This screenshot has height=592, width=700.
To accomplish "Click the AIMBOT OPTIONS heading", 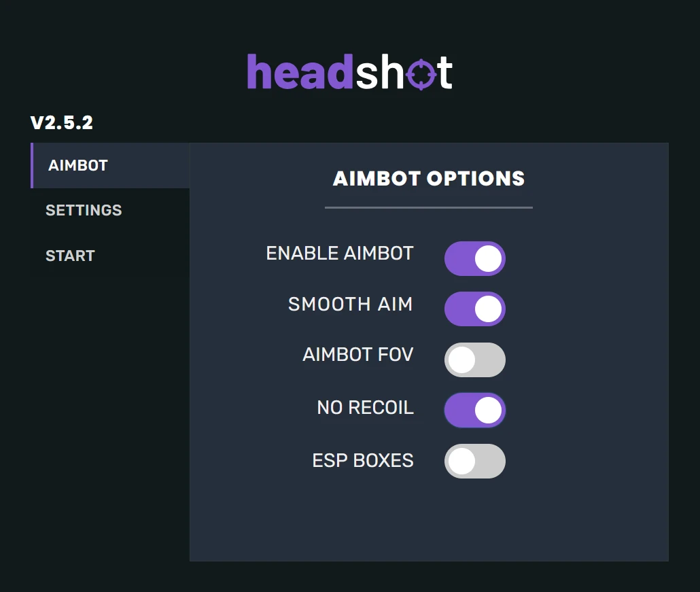I will tap(428, 179).
